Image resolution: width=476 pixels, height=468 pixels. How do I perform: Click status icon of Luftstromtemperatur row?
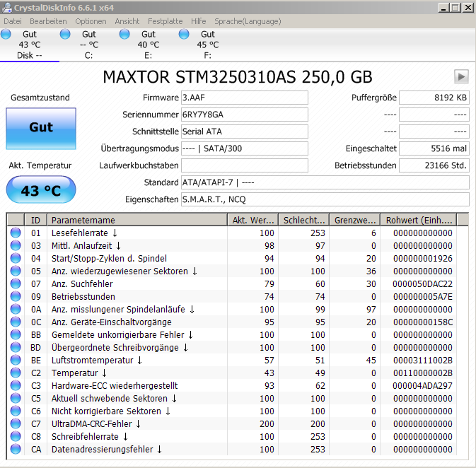(16, 361)
